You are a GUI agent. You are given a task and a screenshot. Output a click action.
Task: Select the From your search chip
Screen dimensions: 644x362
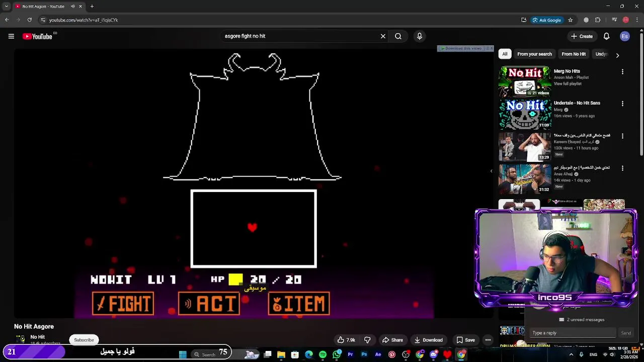(534, 54)
